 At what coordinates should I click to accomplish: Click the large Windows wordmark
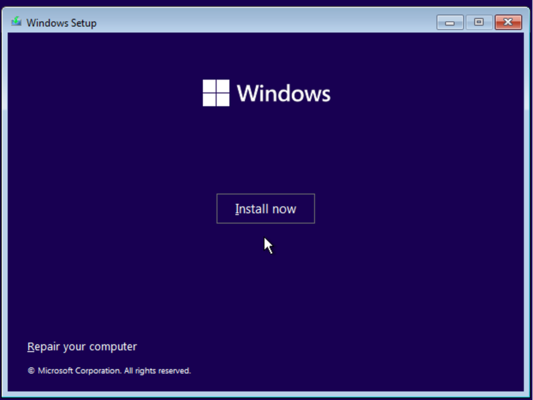pos(283,93)
